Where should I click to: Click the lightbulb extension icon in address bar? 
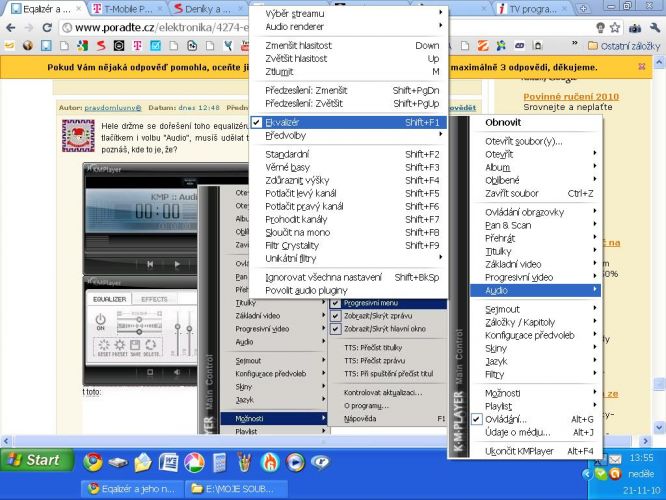[600, 28]
